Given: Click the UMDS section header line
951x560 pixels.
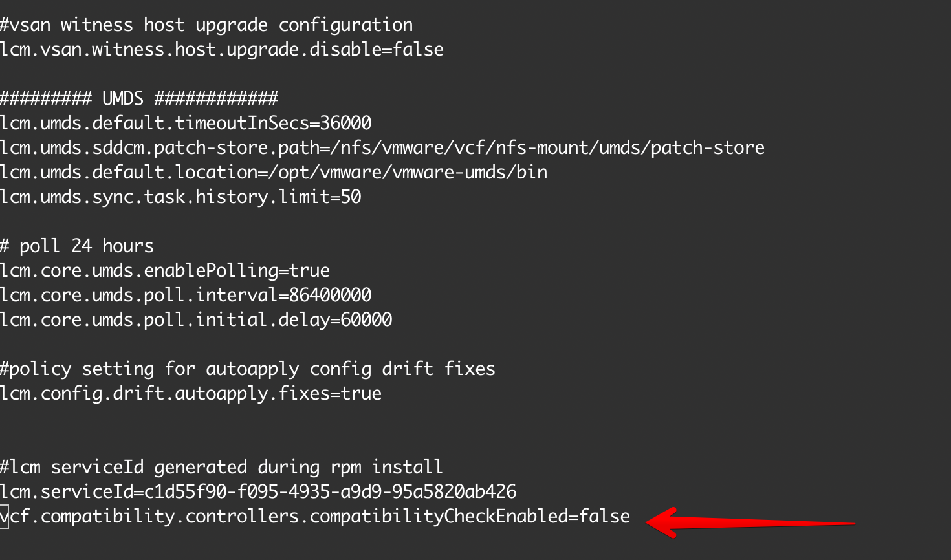Looking at the screenshot, I should [138, 99].
